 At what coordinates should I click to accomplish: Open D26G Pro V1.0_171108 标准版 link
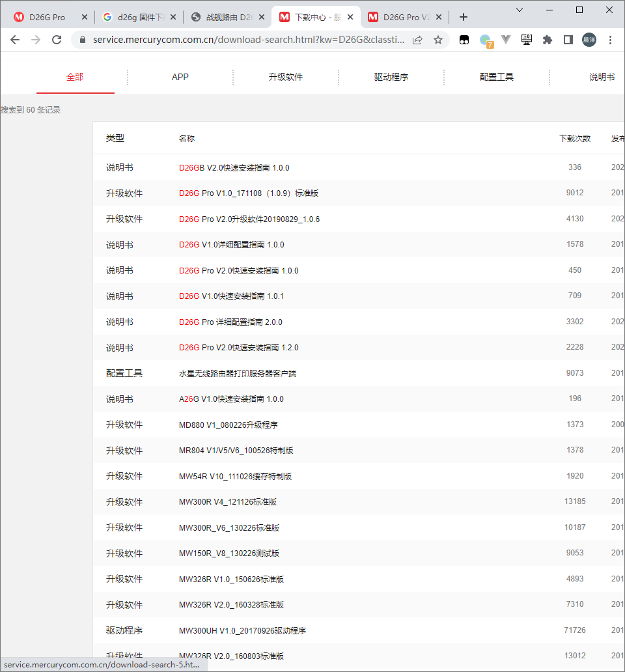pyautogui.click(x=248, y=193)
